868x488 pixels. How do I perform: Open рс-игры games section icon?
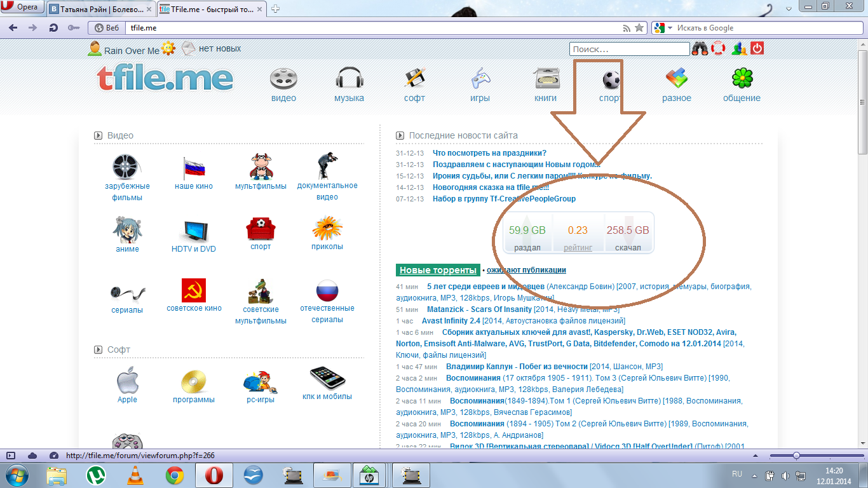(260, 381)
